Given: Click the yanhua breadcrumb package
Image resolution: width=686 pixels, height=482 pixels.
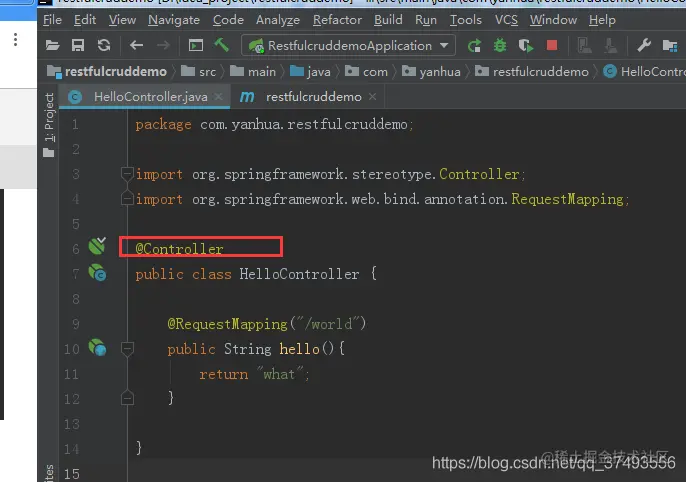Looking at the screenshot, I should [431, 71].
